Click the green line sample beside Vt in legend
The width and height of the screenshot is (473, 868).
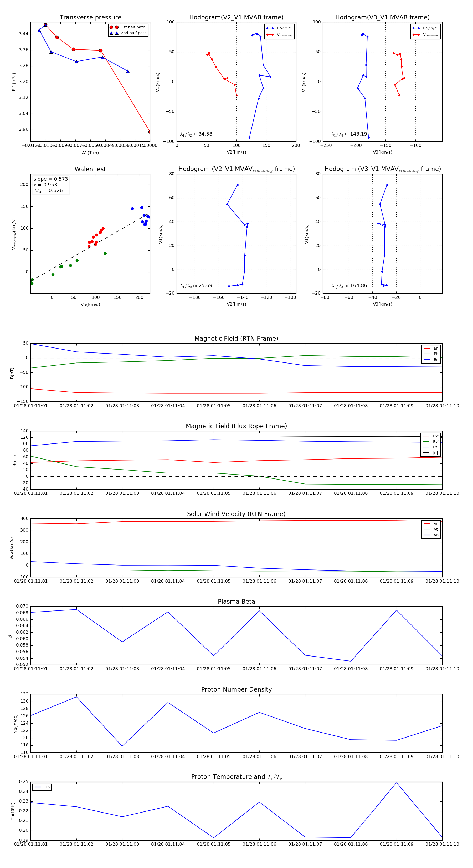426,529
